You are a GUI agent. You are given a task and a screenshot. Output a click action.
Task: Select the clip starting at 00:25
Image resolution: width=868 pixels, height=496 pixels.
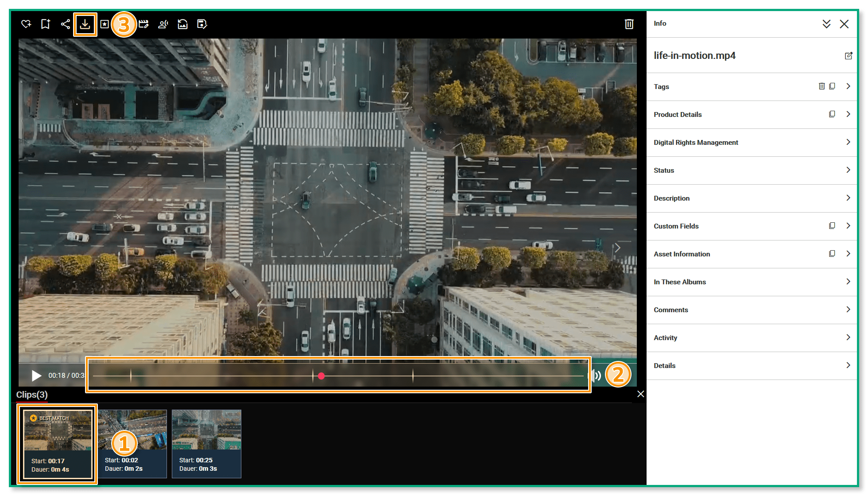206,443
